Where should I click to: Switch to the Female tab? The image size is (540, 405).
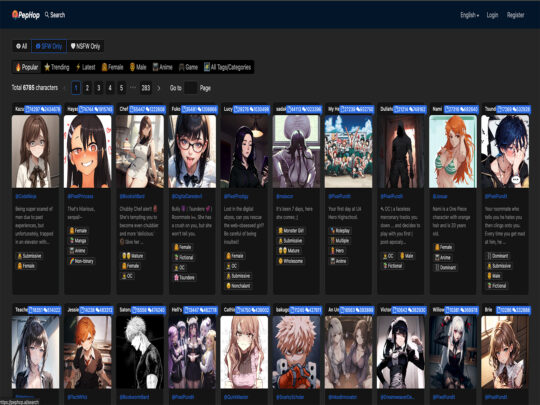(112, 67)
